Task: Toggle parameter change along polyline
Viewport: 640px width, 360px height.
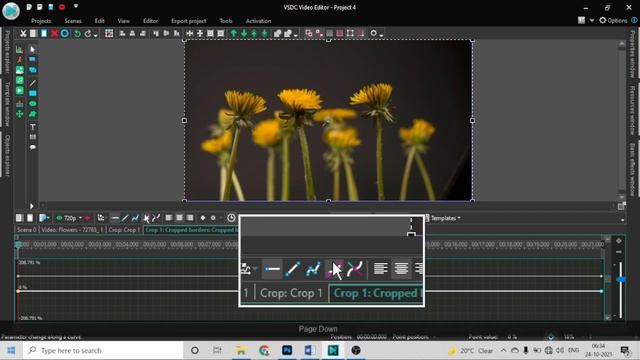Action: [135, 218]
